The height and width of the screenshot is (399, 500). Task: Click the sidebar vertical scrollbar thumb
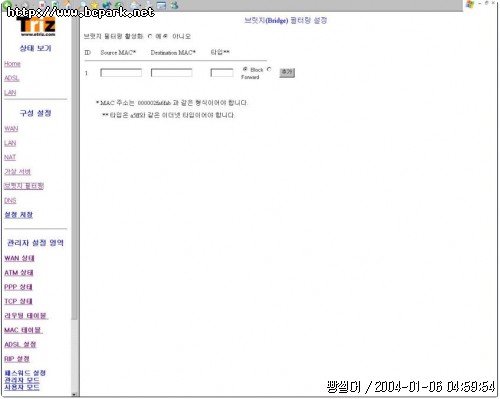point(75,167)
